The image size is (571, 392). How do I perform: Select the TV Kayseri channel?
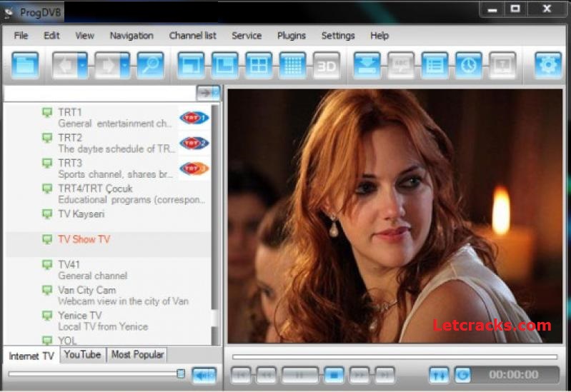[107, 218]
